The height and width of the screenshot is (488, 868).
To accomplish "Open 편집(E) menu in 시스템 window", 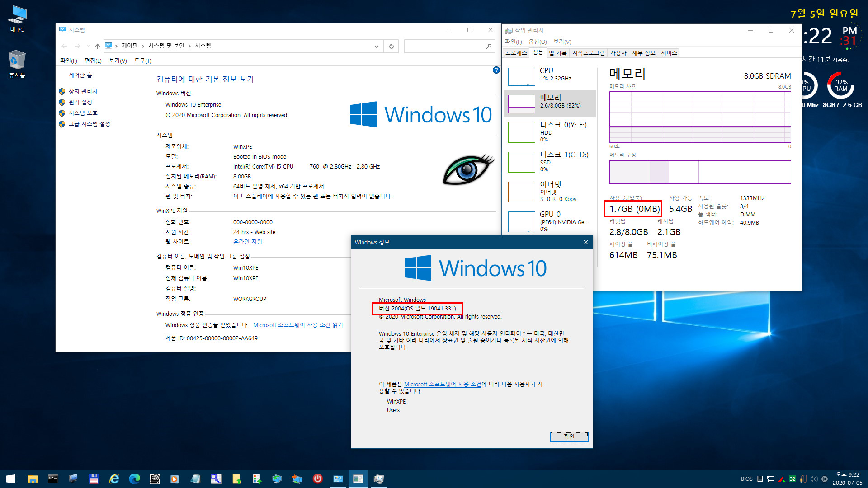I will 93,61.
